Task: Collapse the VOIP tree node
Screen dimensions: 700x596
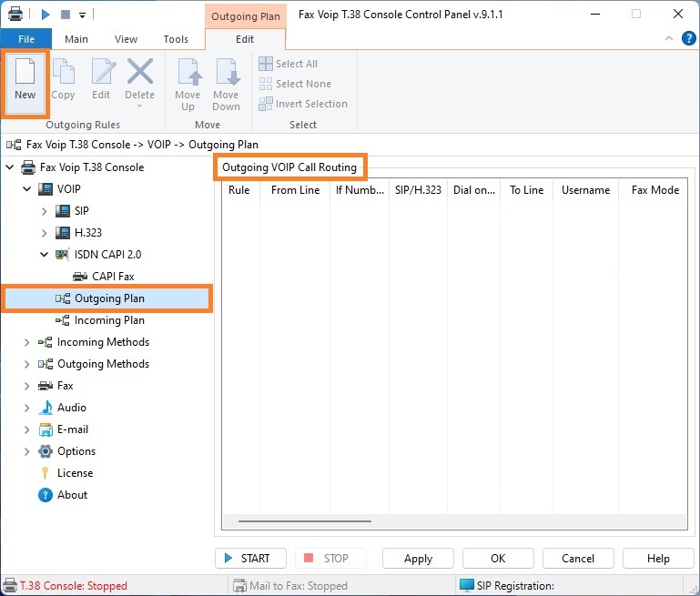Action: 27,189
